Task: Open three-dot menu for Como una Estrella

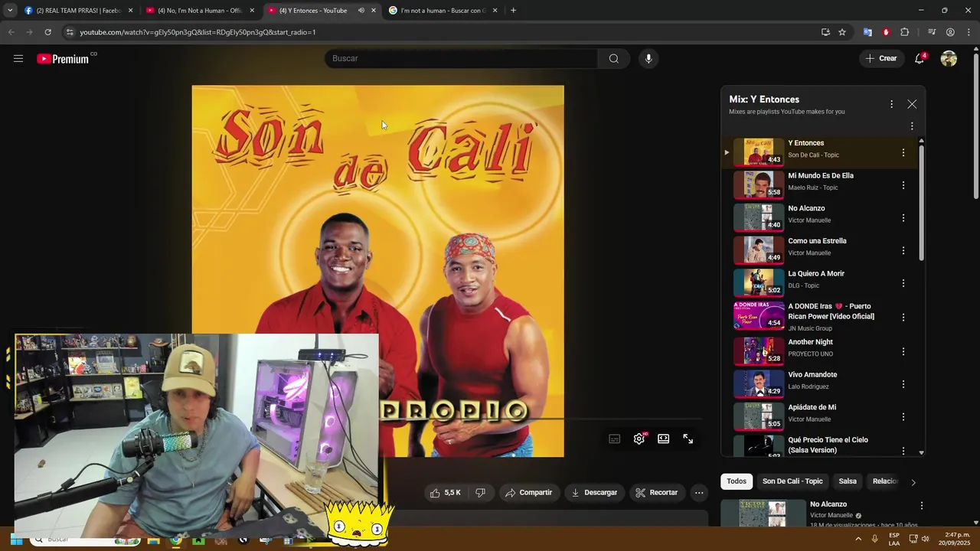Action: pyautogui.click(x=903, y=250)
